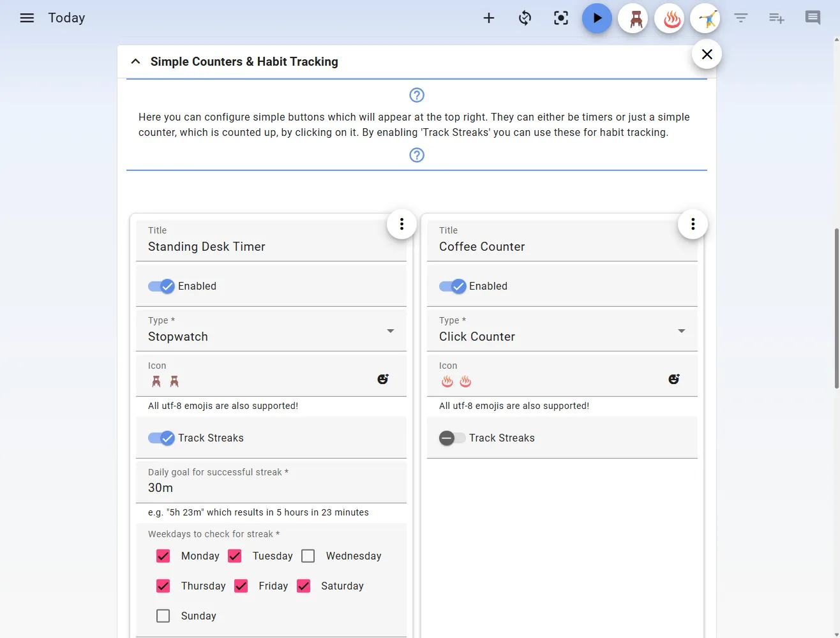The width and height of the screenshot is (840, 638).
Task: Click the add task plus icon
Action: (489, 18)
